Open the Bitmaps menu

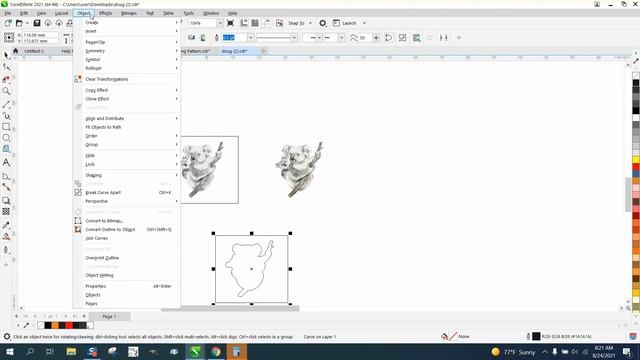(x=129, y=13)
